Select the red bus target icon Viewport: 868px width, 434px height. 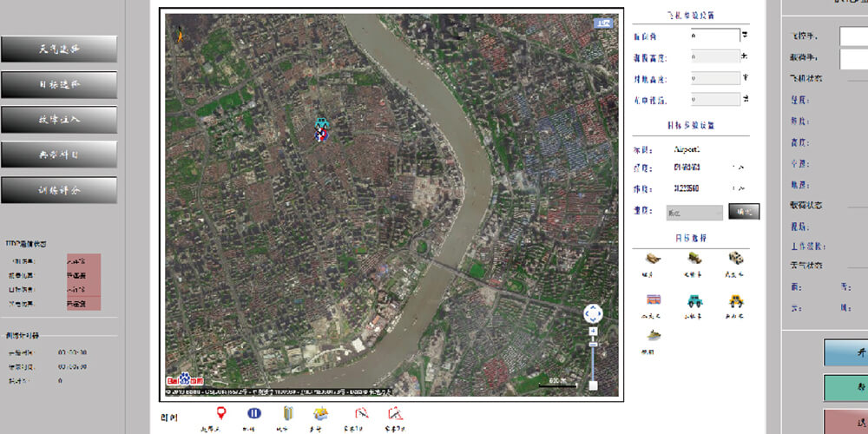[654, 300]
